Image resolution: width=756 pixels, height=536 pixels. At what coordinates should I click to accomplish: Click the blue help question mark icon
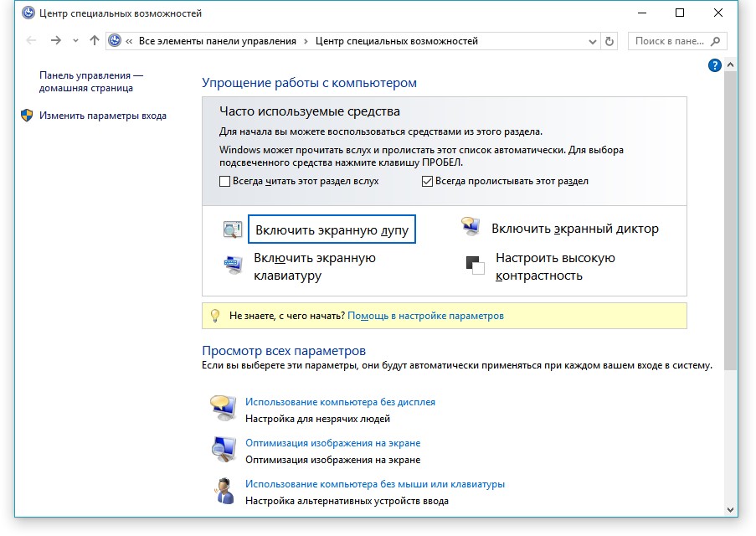[714, 65]
